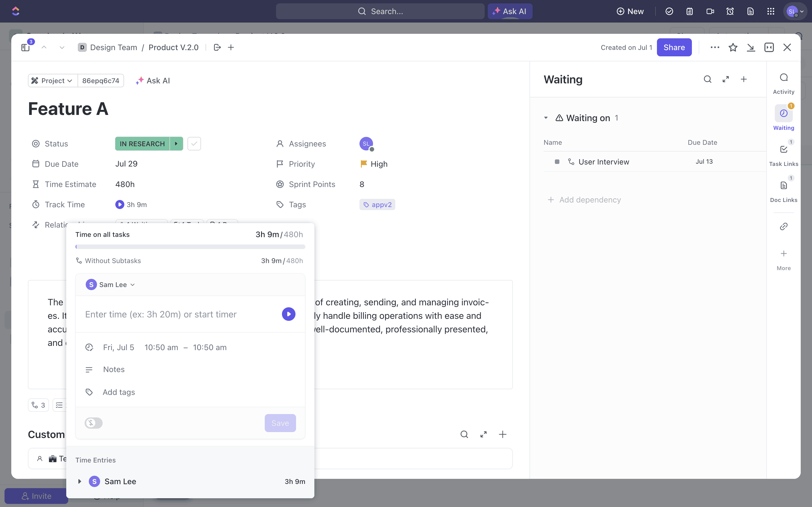This screenshot has width=812, height=507.
Task: Click the copy link icon in the sidebar
Action: point(784,227)
